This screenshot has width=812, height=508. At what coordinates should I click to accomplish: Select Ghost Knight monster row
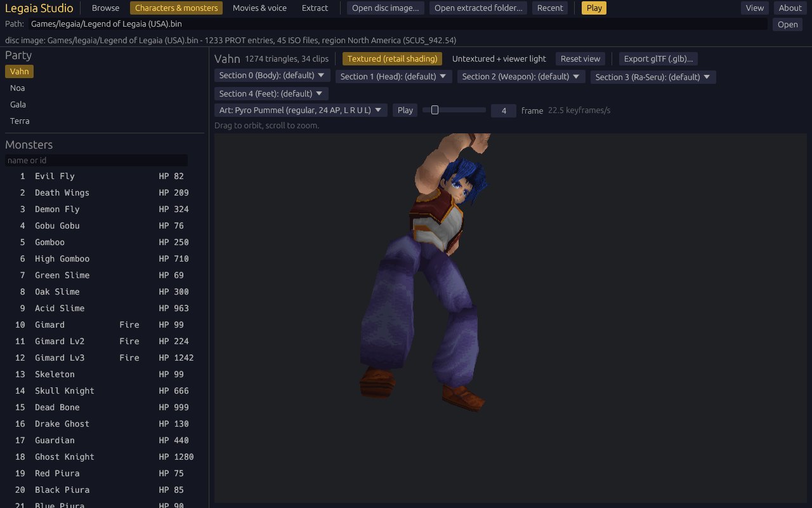tap(104, 457)
